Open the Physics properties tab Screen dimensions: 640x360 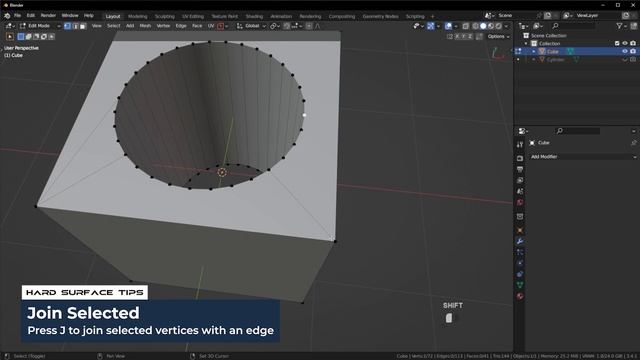tap(520, 263)
